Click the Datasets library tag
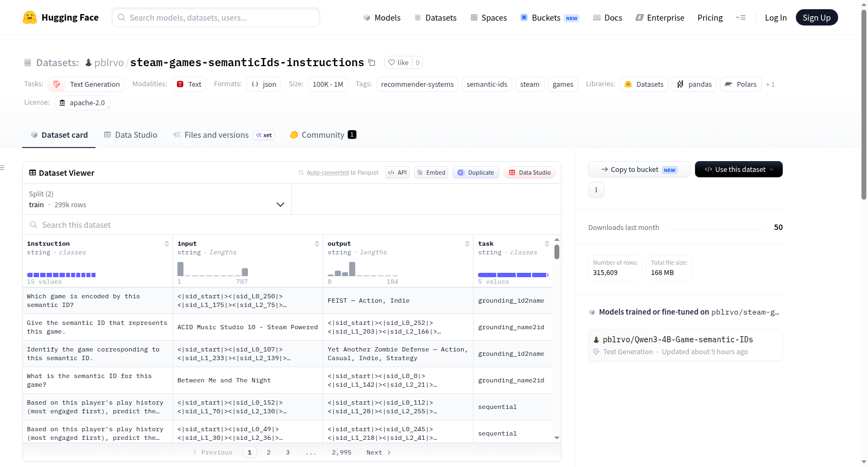868x467 pixels. pos(644,84)
